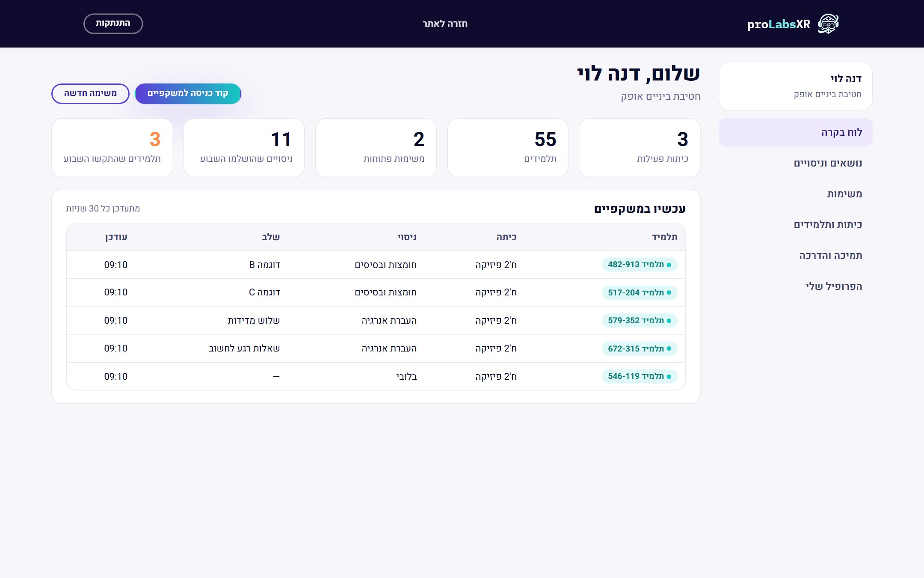Open נושאים וניסויים sidebar item
This screenshot has height=578, width=924.
click(795, 163)
